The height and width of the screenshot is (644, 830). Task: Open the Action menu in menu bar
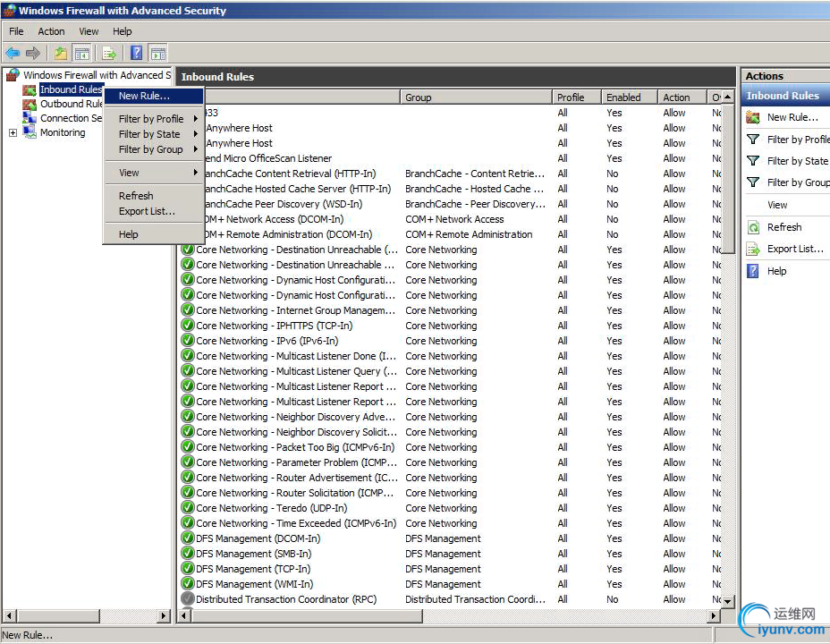[51, 31]
